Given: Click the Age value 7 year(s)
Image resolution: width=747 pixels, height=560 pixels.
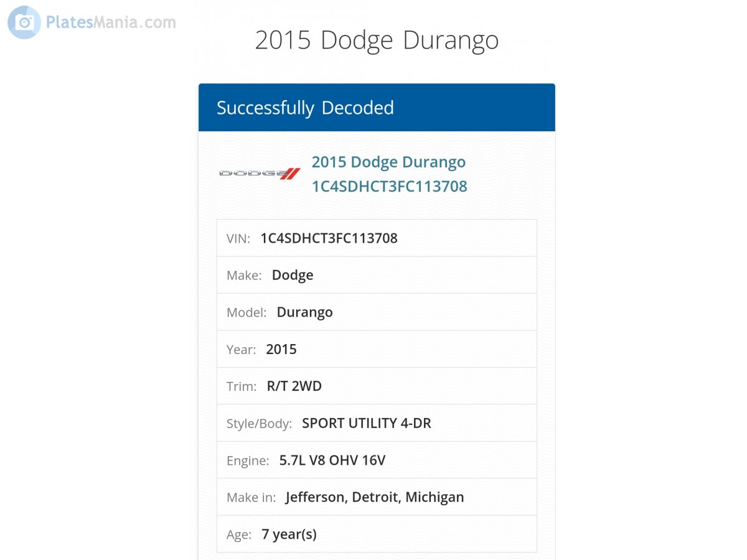Looking at the screenshot, I should click(289, 534).
